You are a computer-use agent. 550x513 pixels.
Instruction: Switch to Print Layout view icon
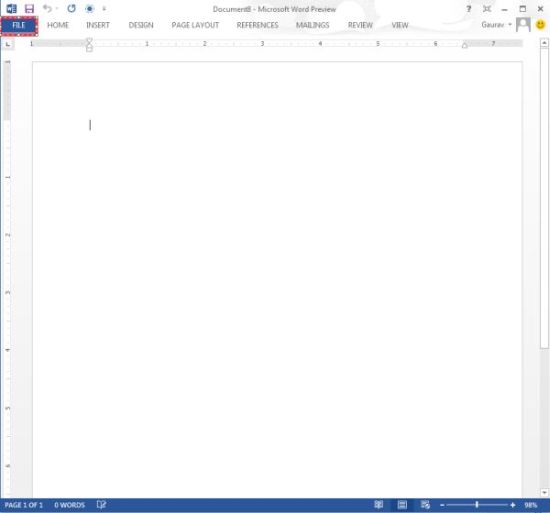tap(402, 505)
